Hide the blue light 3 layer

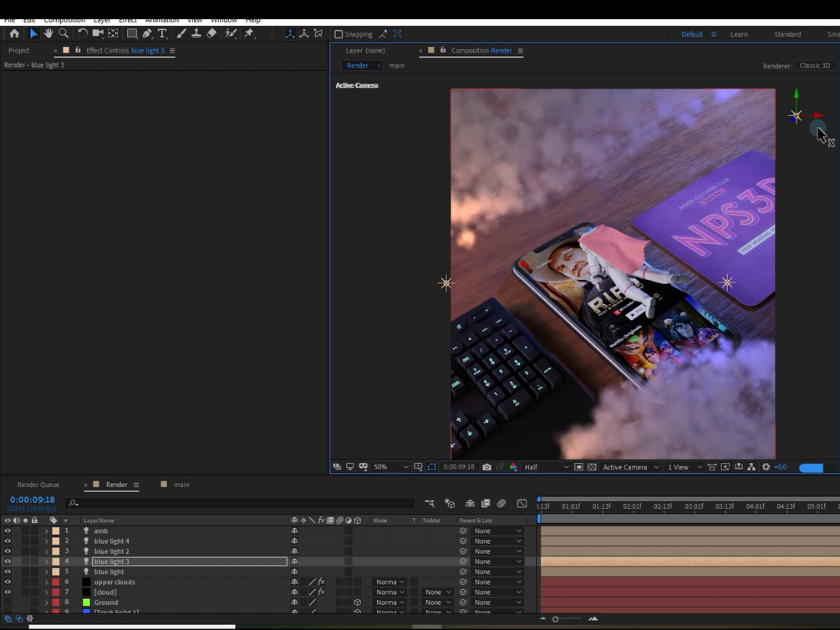click(x=8, y=561)
